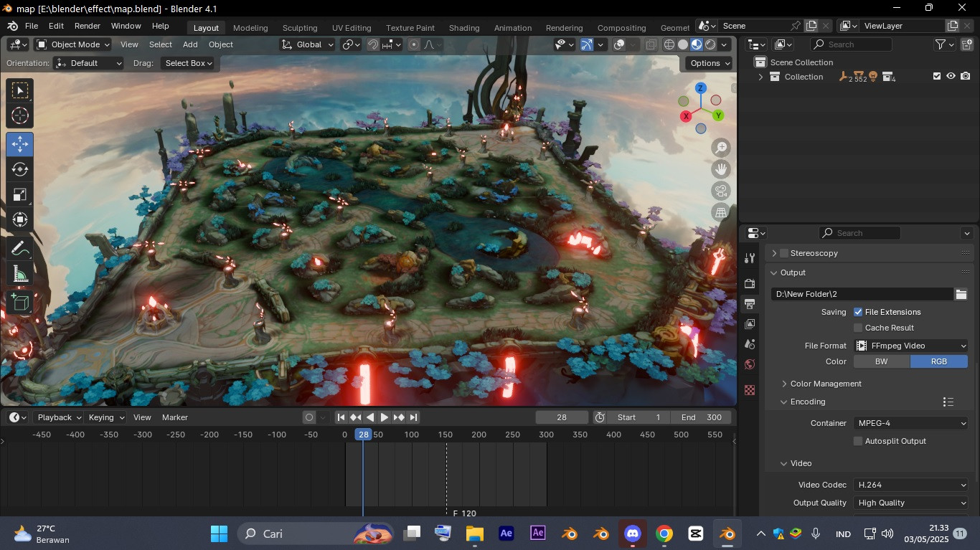Open the Global transform orientation dropdown

pyautogui.click(x=307, y=44)
